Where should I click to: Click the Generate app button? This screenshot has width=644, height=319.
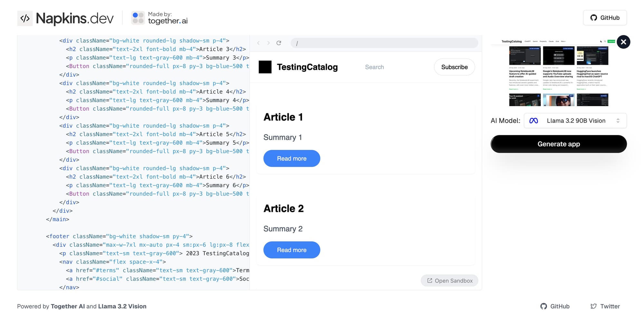[x=559, y=144]
